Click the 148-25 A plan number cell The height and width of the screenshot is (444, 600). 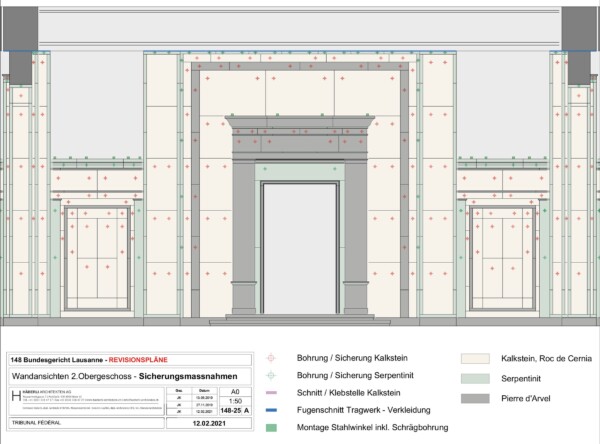click(235, 408)
